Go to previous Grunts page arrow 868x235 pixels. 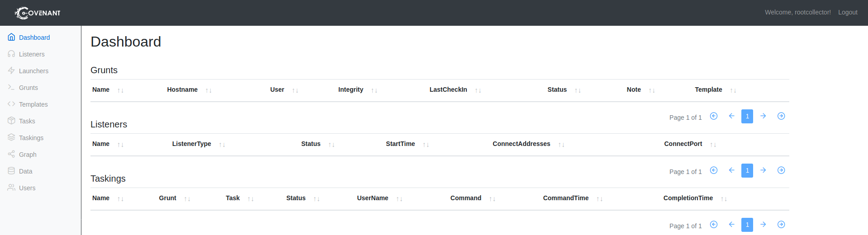pos(731,116)
